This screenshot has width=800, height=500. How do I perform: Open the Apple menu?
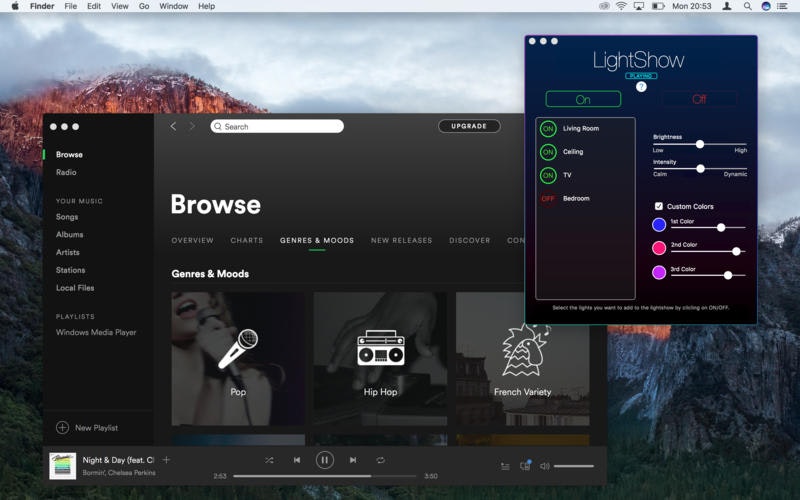click(x=15, y=6)
